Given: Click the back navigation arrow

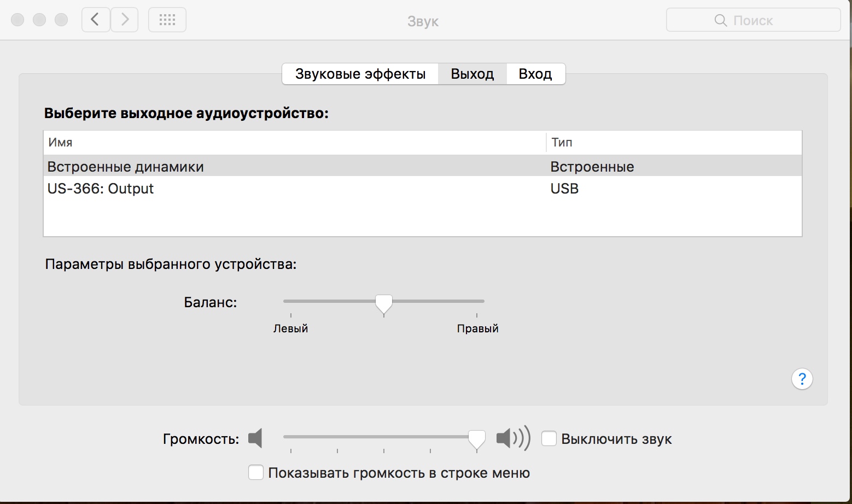Looking at the screenshot, I should click(x=96, y=20).
